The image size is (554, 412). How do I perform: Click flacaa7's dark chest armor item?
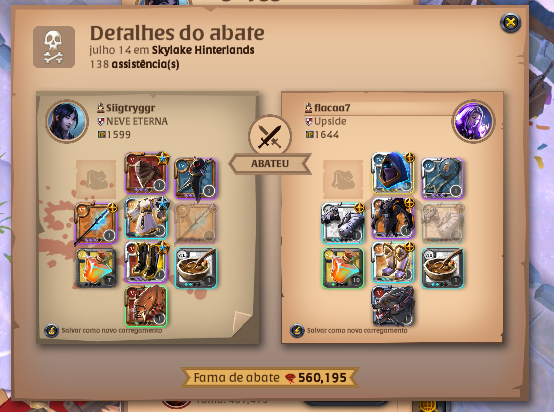pyautogui.click(x=393, y=218)
